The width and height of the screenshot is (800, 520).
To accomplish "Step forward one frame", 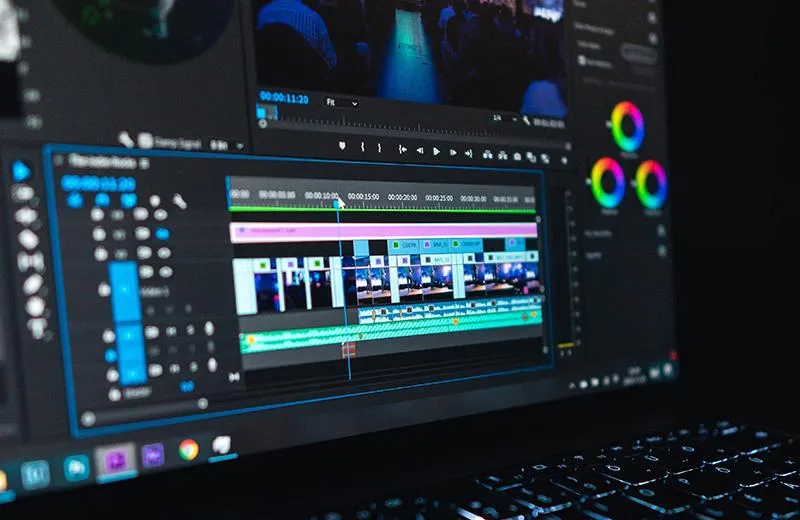I will (453, 152).
